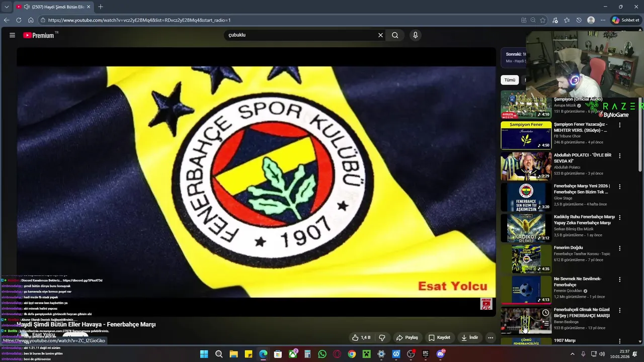The height and width of the screenshot is (362, 644).
Task: Open the Şampiyon (Official Audio) video thumbnail
Action: tap(526, 105)
